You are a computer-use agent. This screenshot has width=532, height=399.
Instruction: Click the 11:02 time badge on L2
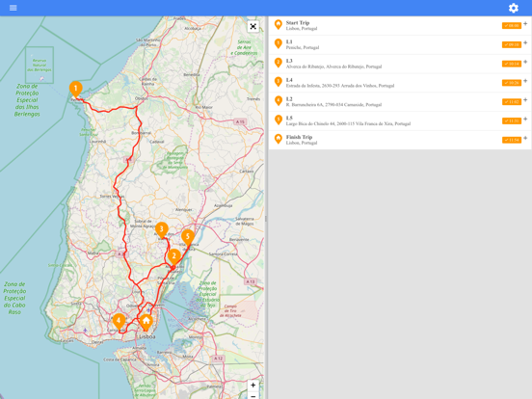[x=512, y=102]
